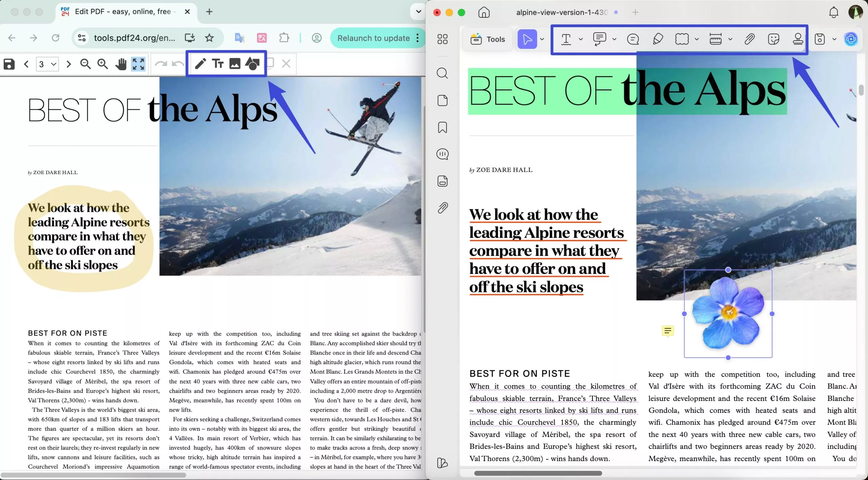Click the yellow sticky note on the flower
868x480 pixels.
click(668, 331)
